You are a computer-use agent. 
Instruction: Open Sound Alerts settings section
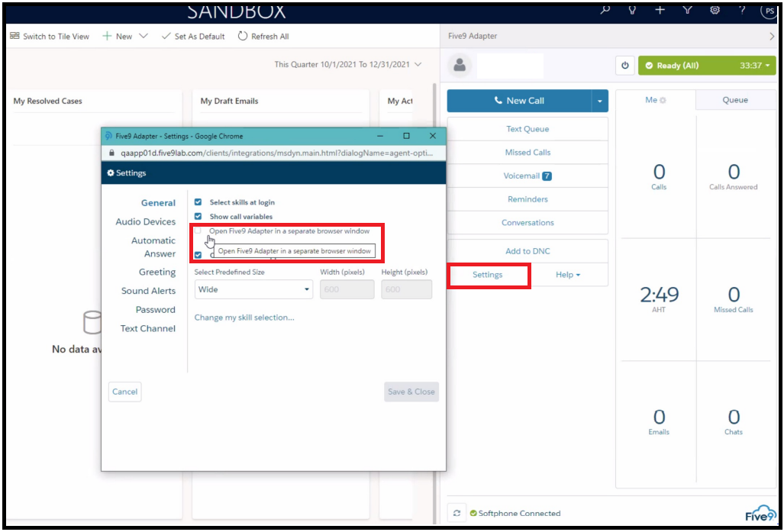point(149,291)
